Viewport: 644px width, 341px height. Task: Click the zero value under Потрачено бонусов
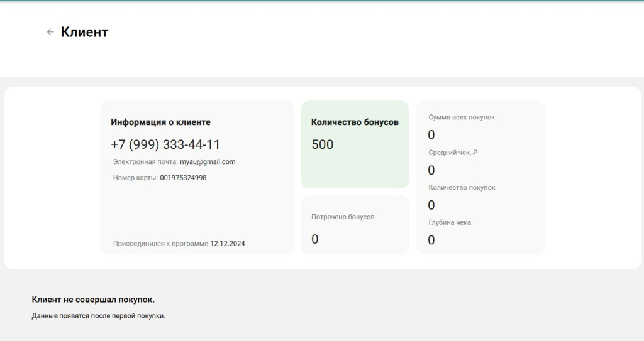tap(315, 239)
